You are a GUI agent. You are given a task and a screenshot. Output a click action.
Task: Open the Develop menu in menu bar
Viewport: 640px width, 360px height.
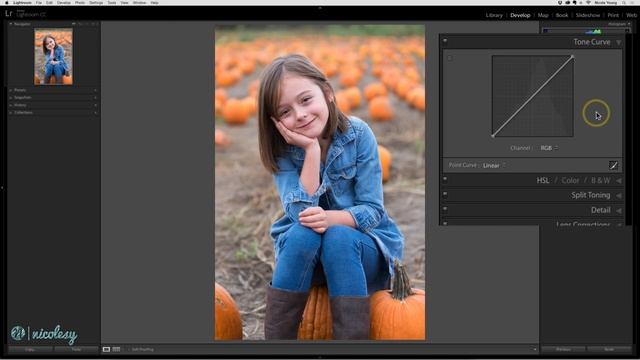(64, 2)
